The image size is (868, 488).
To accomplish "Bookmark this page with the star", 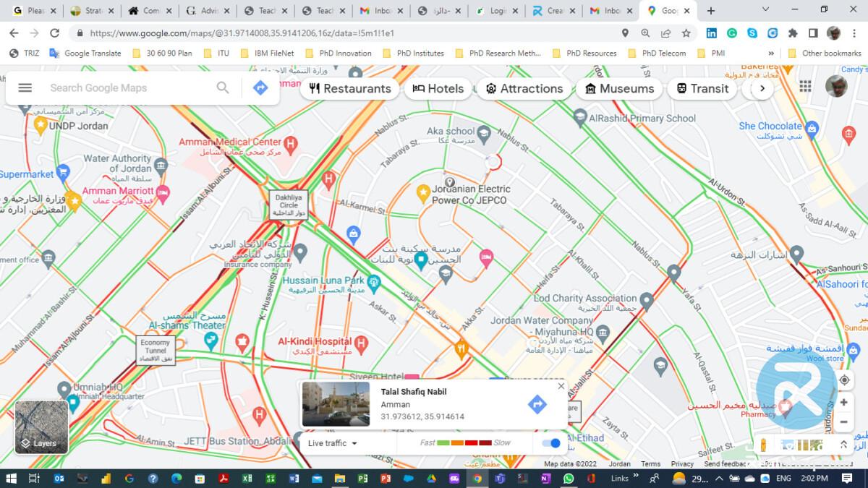I will [x=686, y=33].
